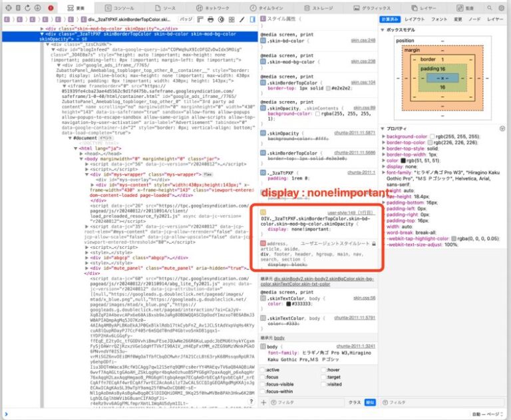Click the element icon beside スタイル属性
This screenshot has height=420, width=511.
click(x=263, y=19)
